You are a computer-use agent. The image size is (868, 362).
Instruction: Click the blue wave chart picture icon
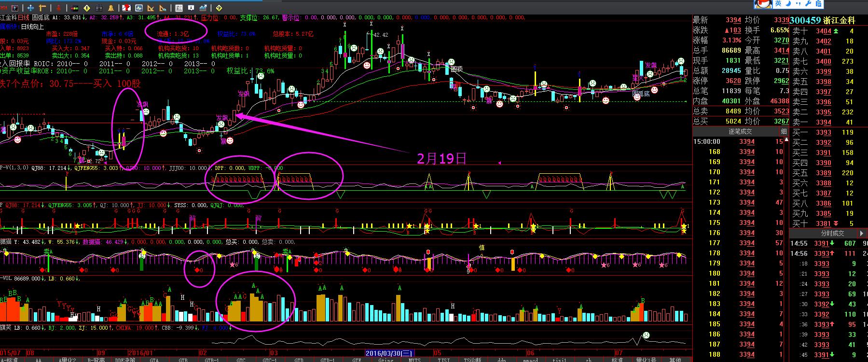coord(139,8)
